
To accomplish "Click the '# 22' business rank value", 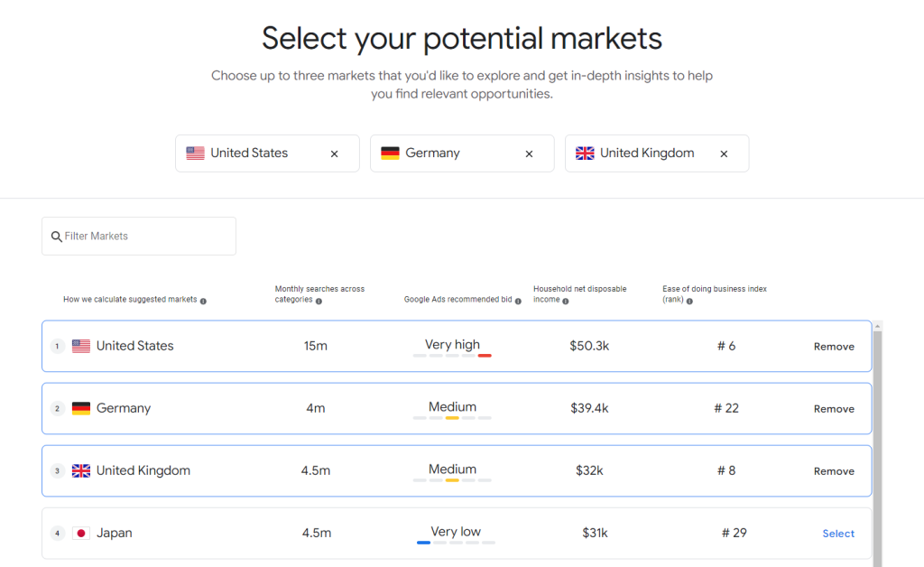I will [x=726, y=408].
